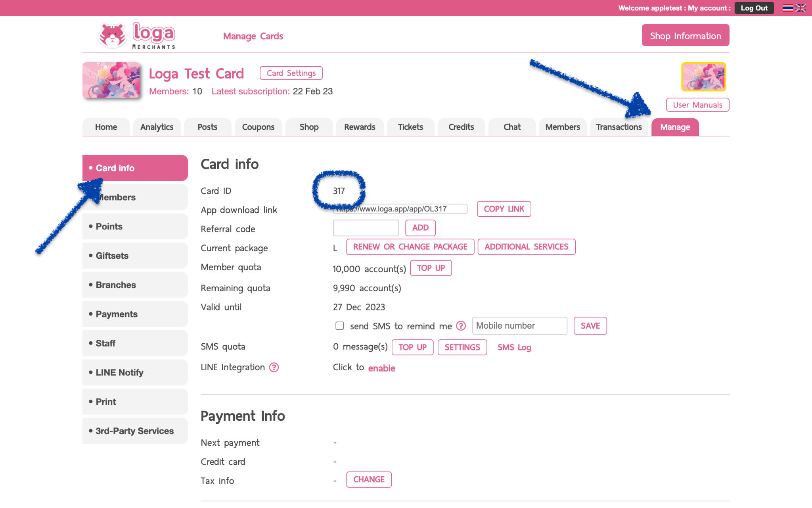This screenshot has height=508, width=812.
Task: Switch language using the UK flag icon
Action: 801,8
